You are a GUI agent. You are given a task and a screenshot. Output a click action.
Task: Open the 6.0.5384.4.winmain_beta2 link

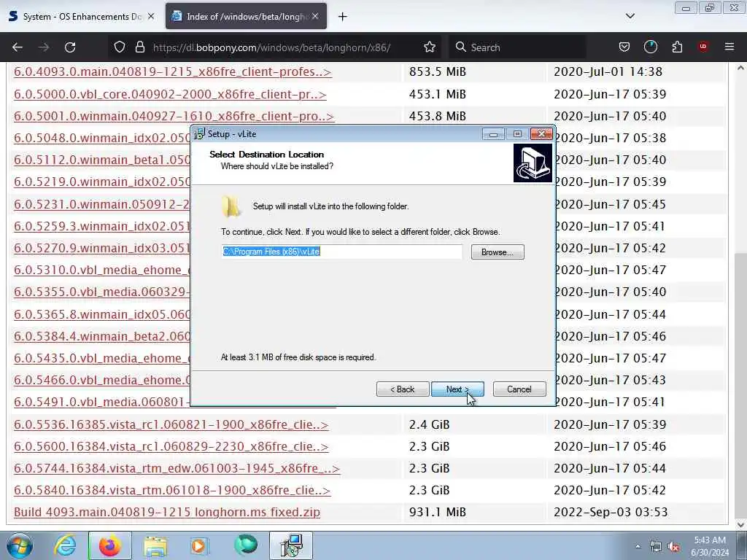coord(102,336)
